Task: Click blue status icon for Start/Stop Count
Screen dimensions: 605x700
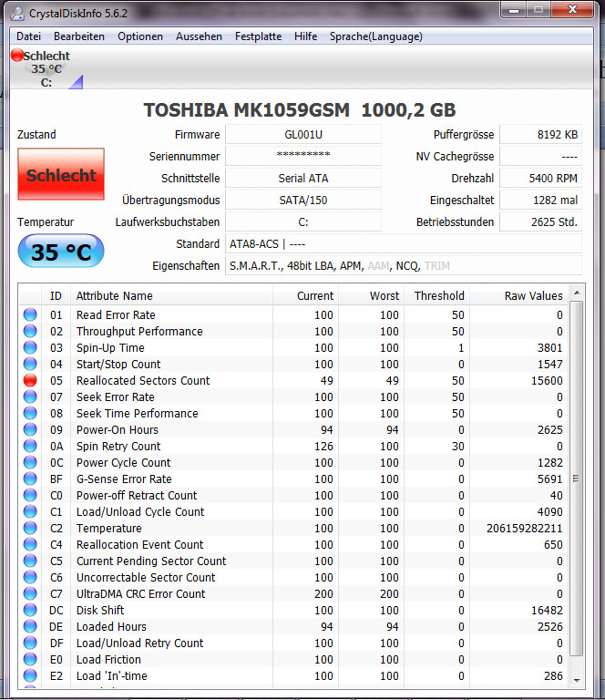Action: coord(30,364)
